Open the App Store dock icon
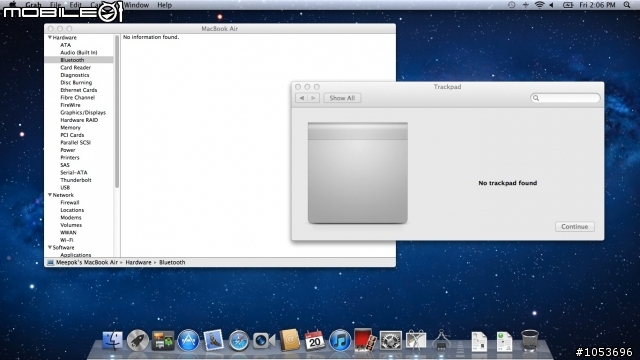The height and width of the screenshot is (360, 640). tap(188, 340)
